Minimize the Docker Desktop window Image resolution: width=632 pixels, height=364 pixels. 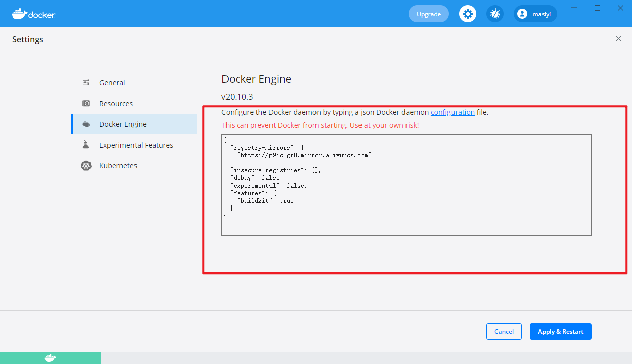pos(574,8)
